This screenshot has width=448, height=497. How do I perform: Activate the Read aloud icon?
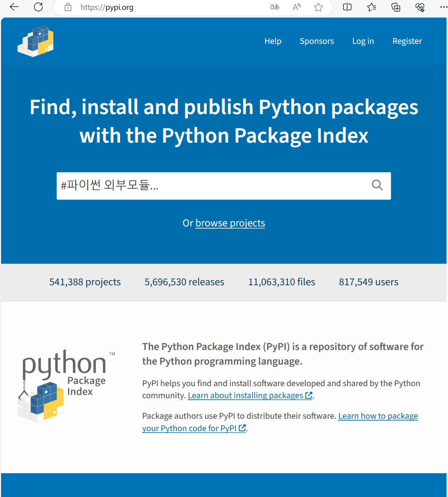[297, 7]
